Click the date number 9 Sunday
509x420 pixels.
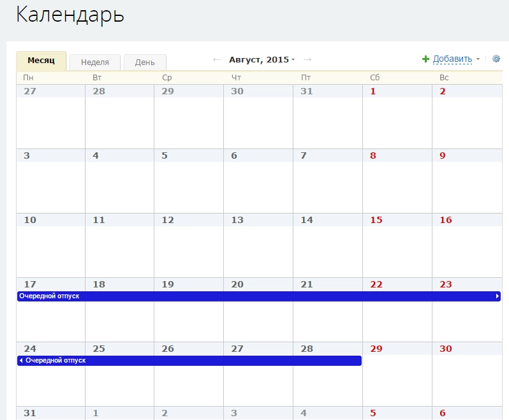coord(443,156)
